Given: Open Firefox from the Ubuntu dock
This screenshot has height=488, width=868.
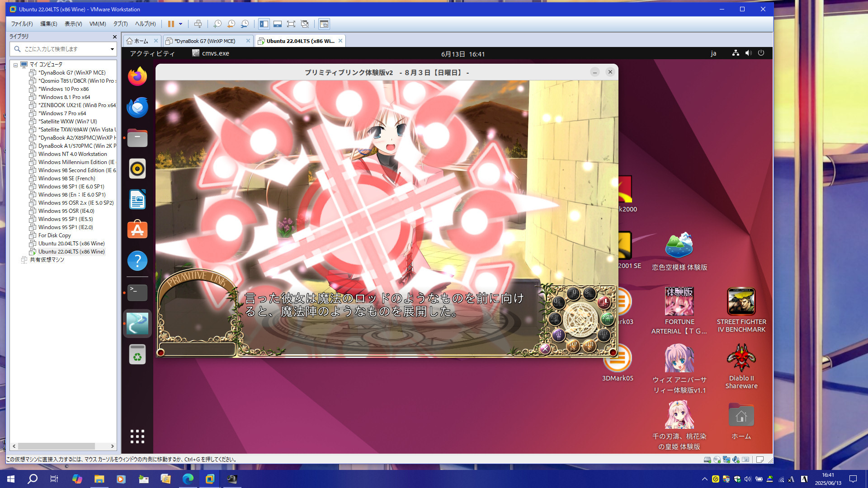Looking at the screenshot, I should (x=137, y=76).
